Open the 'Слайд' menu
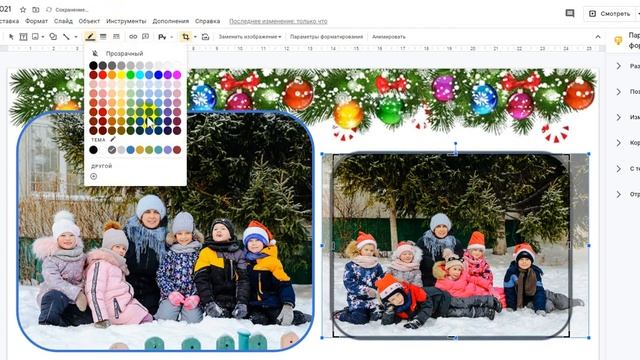 (x=63, y=21)
